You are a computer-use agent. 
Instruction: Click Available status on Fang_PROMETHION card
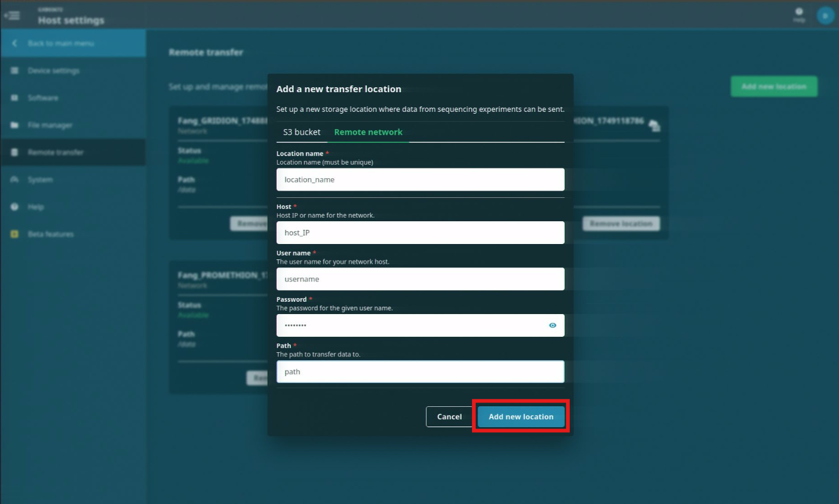coord(193,315)
